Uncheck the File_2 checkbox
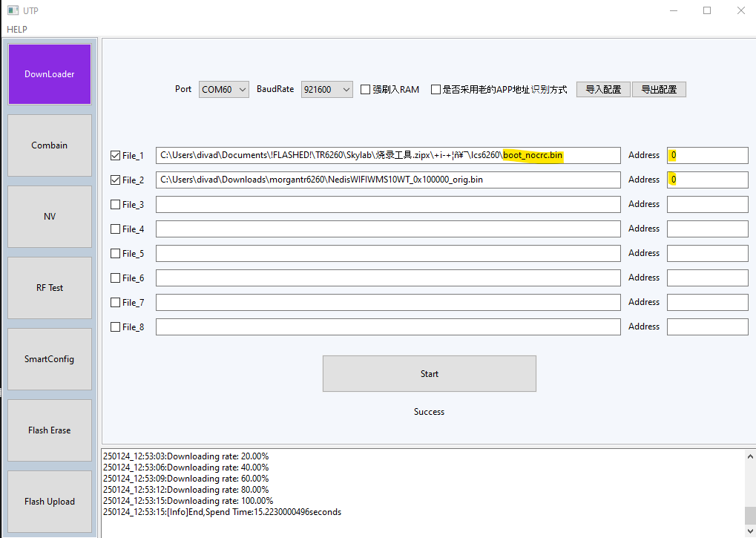The image size is (756, 538). 115,180
